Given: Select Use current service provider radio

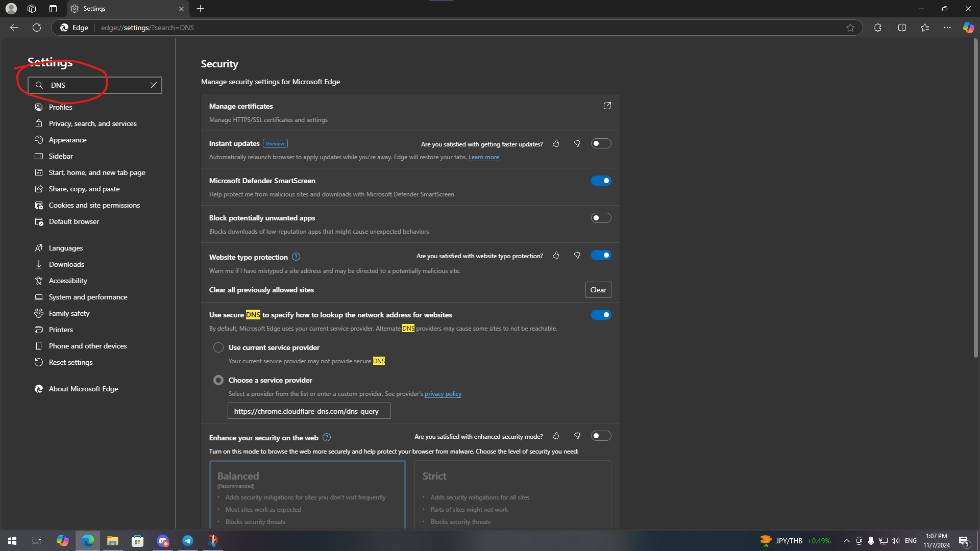Looking at the screenshot, I should [x=218, y=347].
